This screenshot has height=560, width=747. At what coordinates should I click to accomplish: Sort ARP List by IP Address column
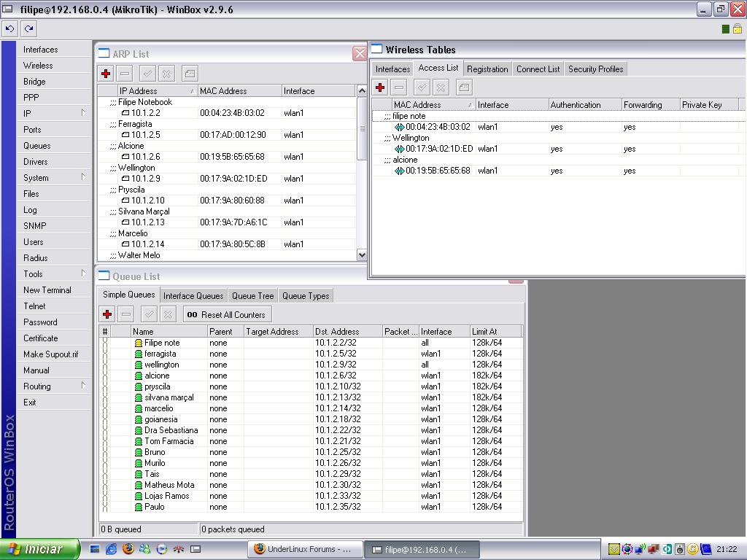tap(158, 91)
